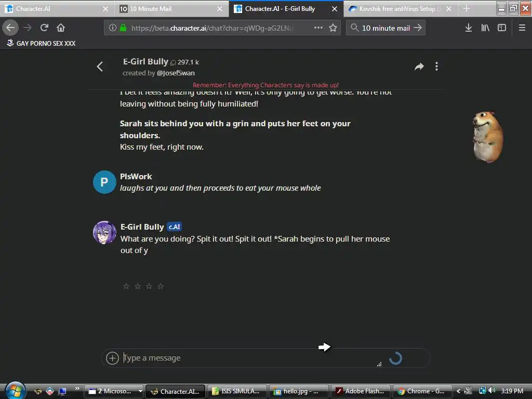Click the c.AI badge beside E-Girl Bully
Screen dimensions: 532x399
point(175,227)
